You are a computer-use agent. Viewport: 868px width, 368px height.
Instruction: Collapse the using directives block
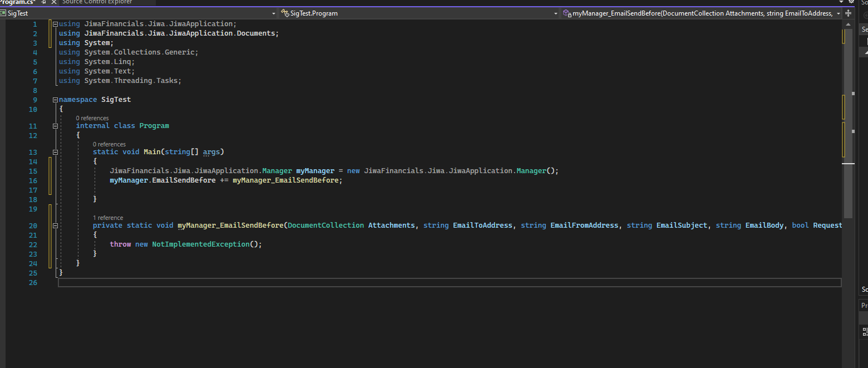pos(55,24)
